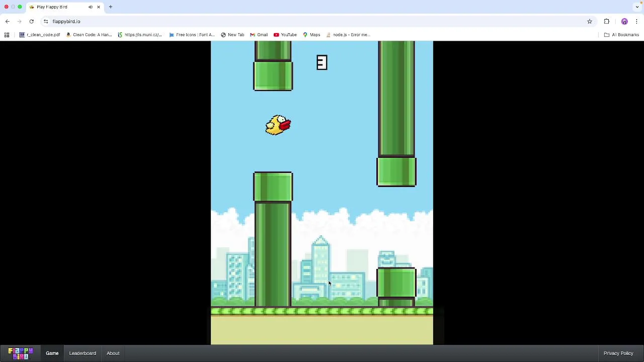Open the Extensions puzzle icon

tap(606, 21)
